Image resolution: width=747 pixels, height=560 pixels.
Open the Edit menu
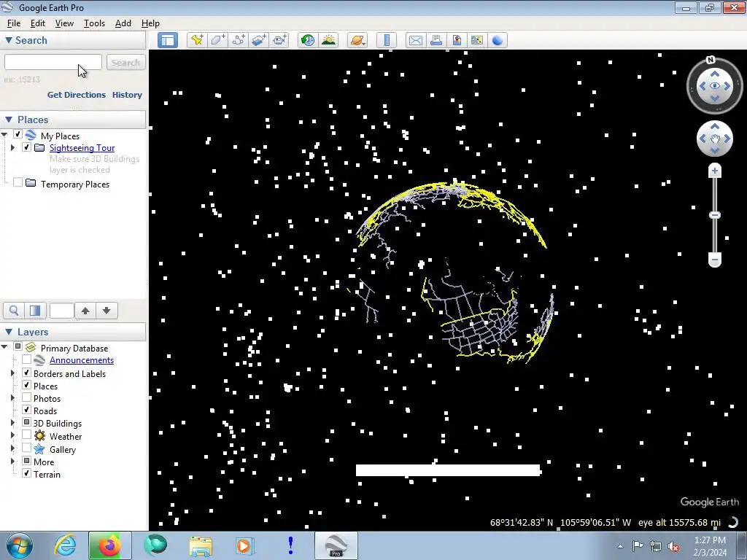coord(38,23)
